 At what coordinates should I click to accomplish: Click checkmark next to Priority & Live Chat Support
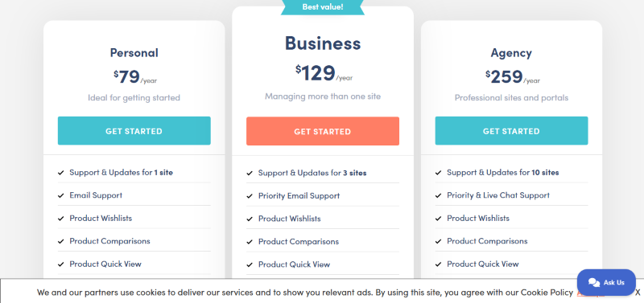[438, 195]
